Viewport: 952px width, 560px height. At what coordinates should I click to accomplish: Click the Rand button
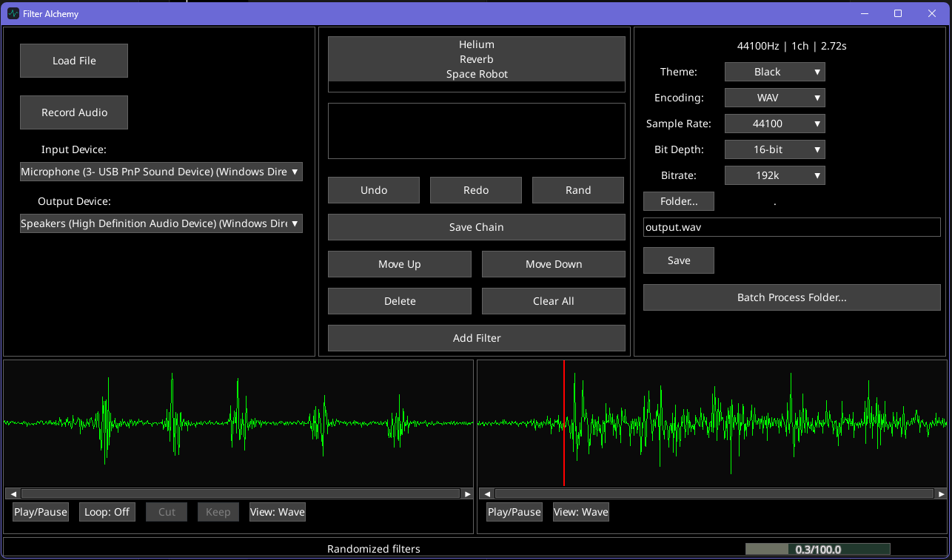(x=578, y=190)
